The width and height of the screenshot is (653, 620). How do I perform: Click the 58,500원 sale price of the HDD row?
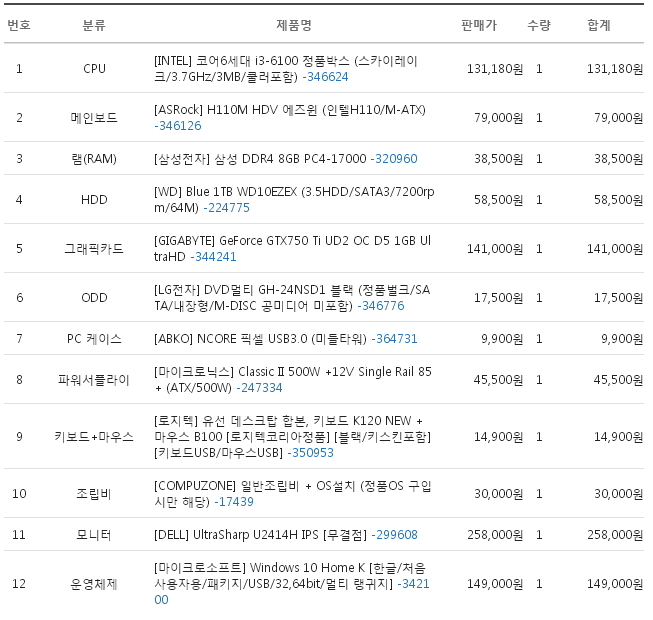(x=498, y=200)
